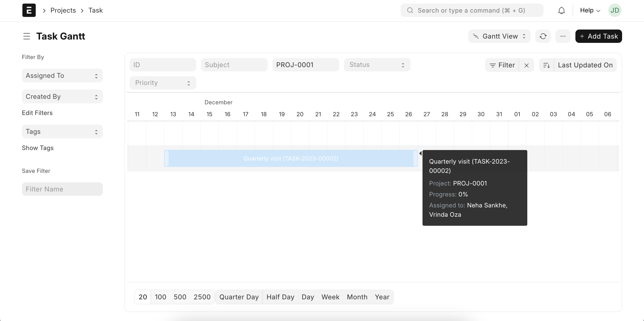Click Progress: 0% in the tooltip
644x321 pixels.
coord(448,194)
